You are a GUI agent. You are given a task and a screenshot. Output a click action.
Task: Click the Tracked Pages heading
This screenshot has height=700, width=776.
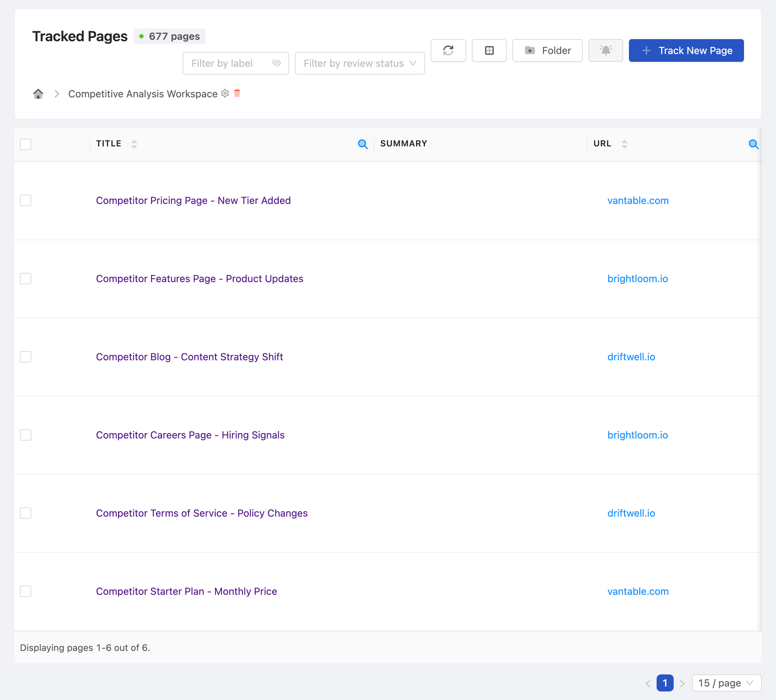80,36
